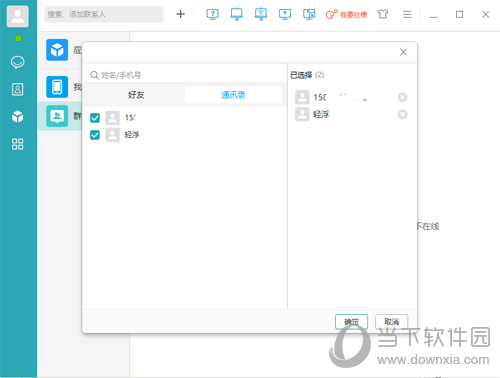Uncheck the 轻浮 contact checkbox
Screen dimensions: 500x378
coord(95,135)
